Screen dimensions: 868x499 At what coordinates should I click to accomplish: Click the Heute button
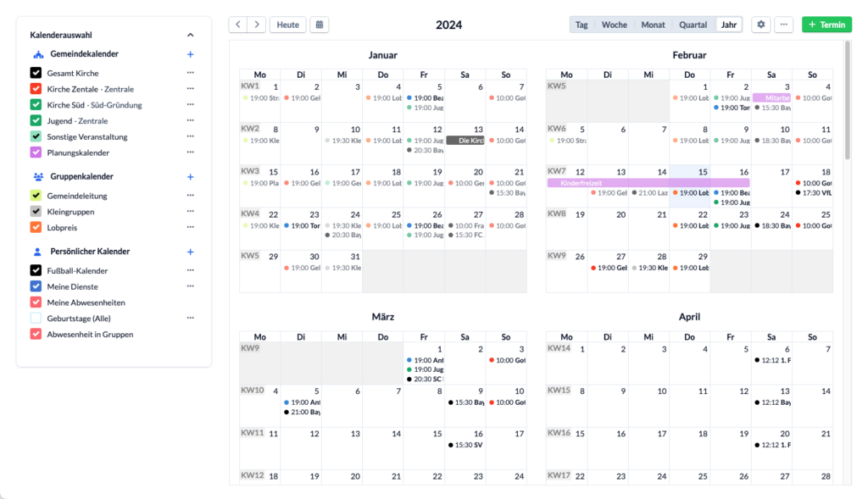[288, 25]
